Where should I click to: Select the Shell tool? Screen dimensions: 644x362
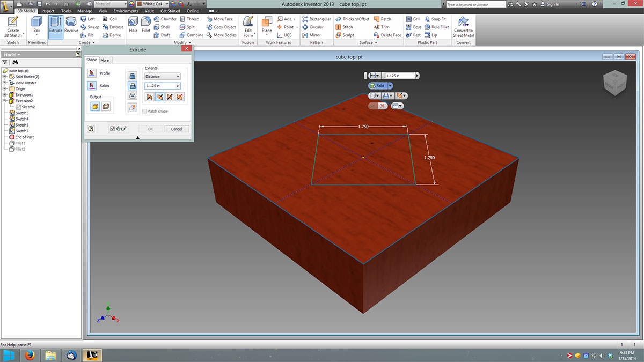162,27
